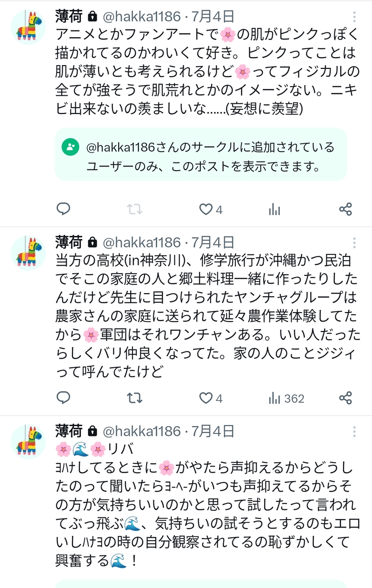This screenshot has height=588, width=372.
Task: Share the Okinawa school trip post
Action: pos(345,398)
